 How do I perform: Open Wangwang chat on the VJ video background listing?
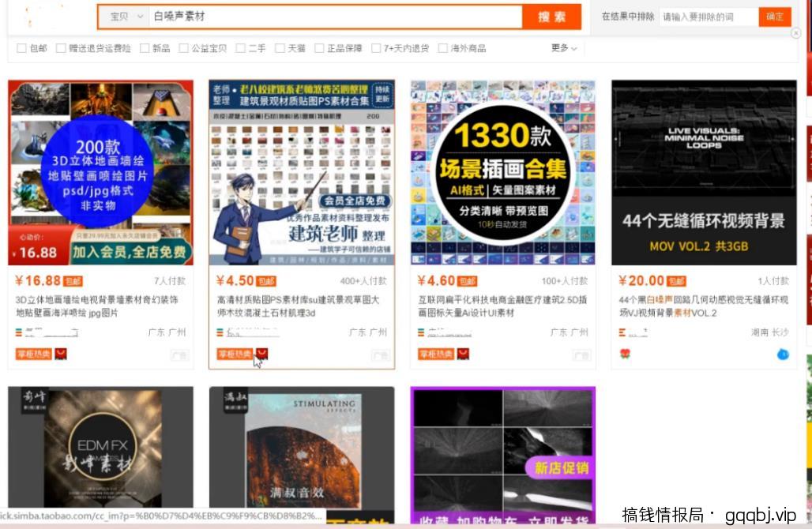[x=782, y=355]
